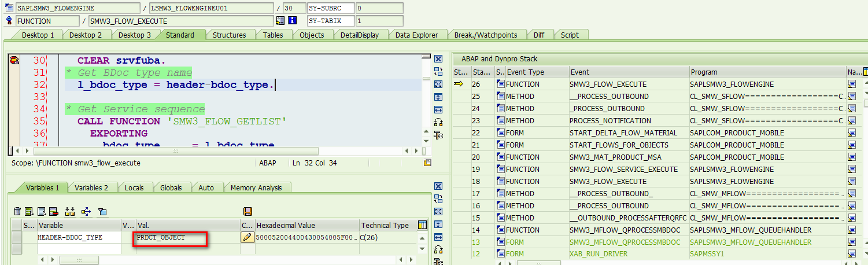Click the variables table horizontal scrollbar thumb
The image size is (868, 265).
(79, 260)
